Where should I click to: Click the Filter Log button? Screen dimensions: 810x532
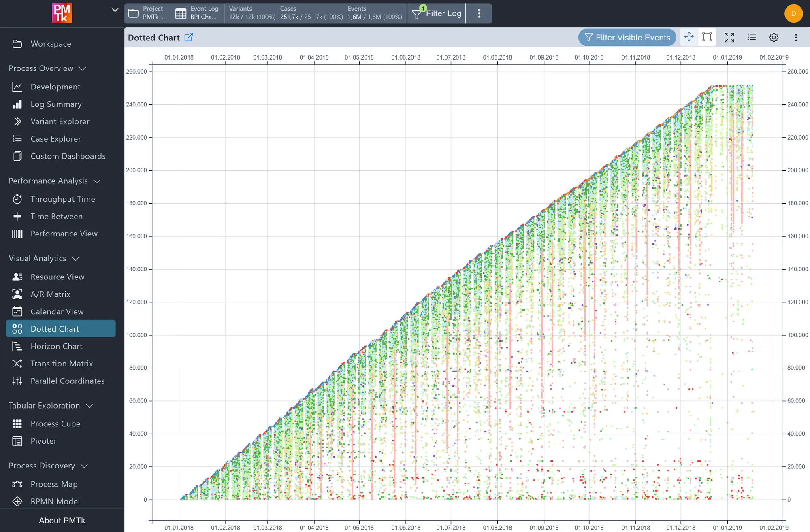coord(437,13)
